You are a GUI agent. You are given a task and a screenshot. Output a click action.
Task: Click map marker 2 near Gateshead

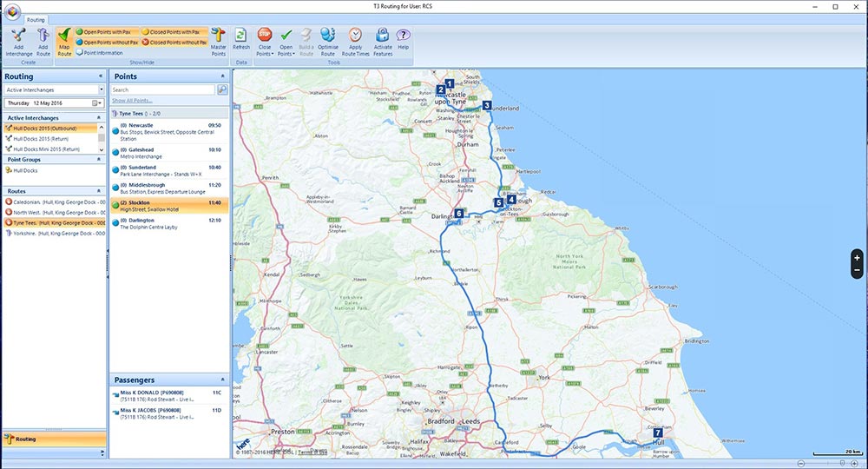[x=441, y=89]
